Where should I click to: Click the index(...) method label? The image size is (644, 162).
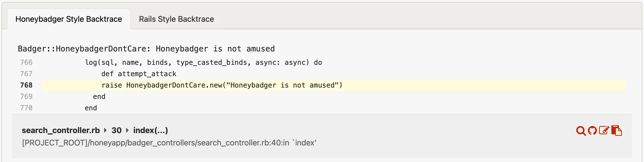[151, 130]
